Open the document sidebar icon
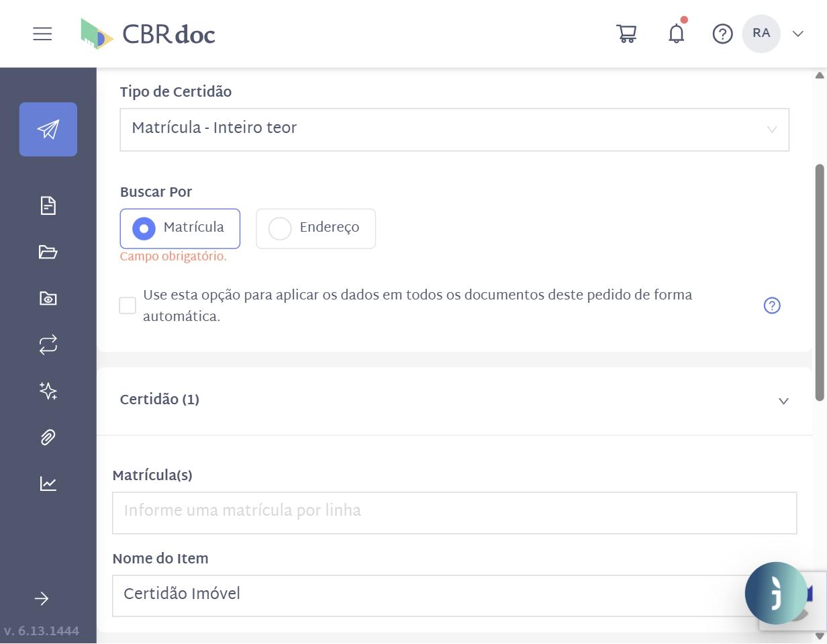Screen dimensions: 827x644 (48, 205)
